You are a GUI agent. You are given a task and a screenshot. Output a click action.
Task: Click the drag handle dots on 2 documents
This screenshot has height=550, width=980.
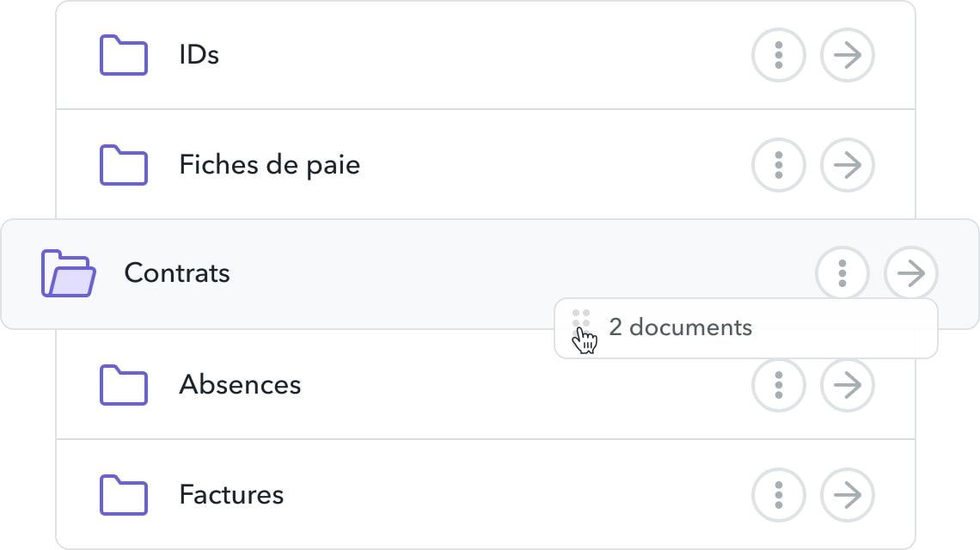coord(581,319)
